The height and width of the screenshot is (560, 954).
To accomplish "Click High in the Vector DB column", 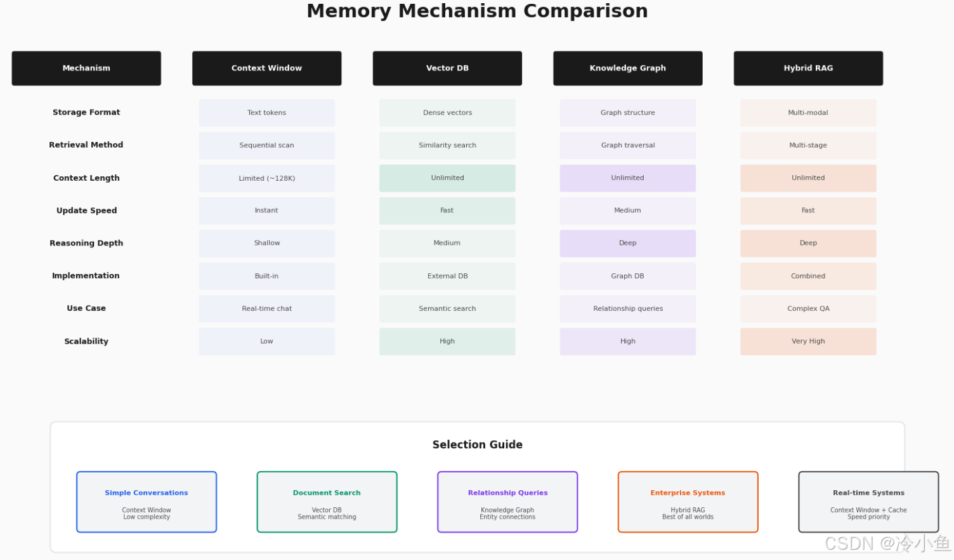I will [x=447, y=341].
